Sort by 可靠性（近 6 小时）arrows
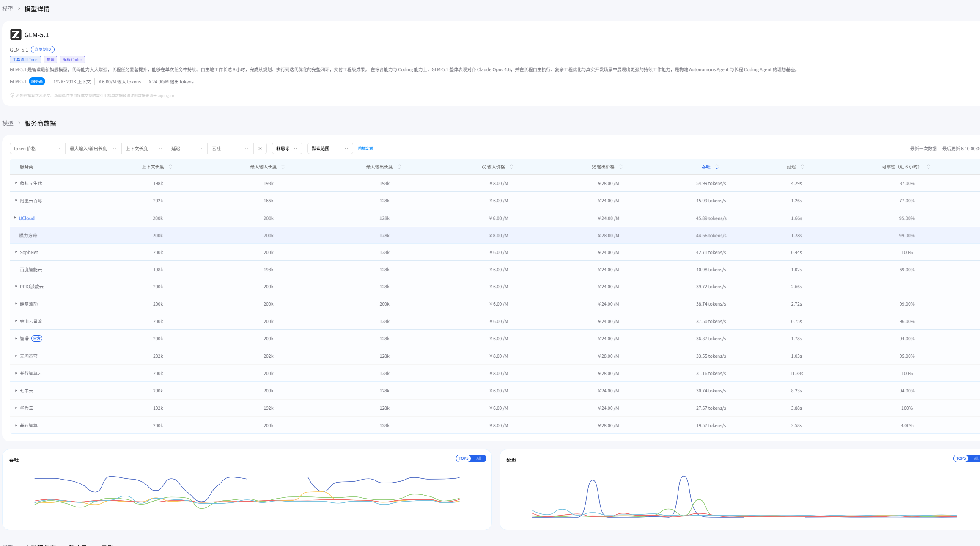 click(928, 167)
